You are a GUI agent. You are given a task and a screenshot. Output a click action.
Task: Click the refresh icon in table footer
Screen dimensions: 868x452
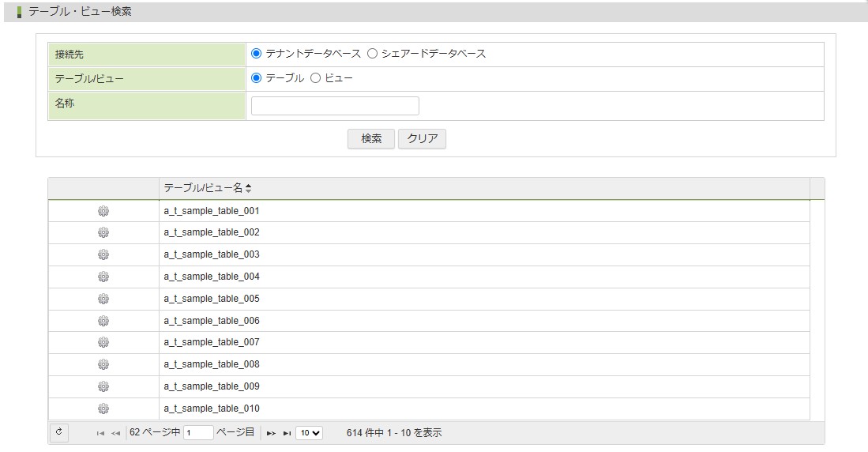click(59, 432)
